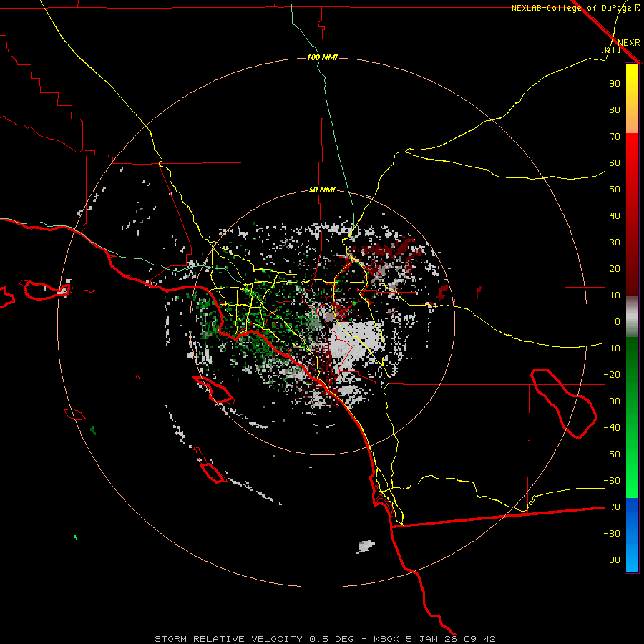Select the 10 value on the velocity scale
Viewport: 644px width, 644px height.
(615, 296)
